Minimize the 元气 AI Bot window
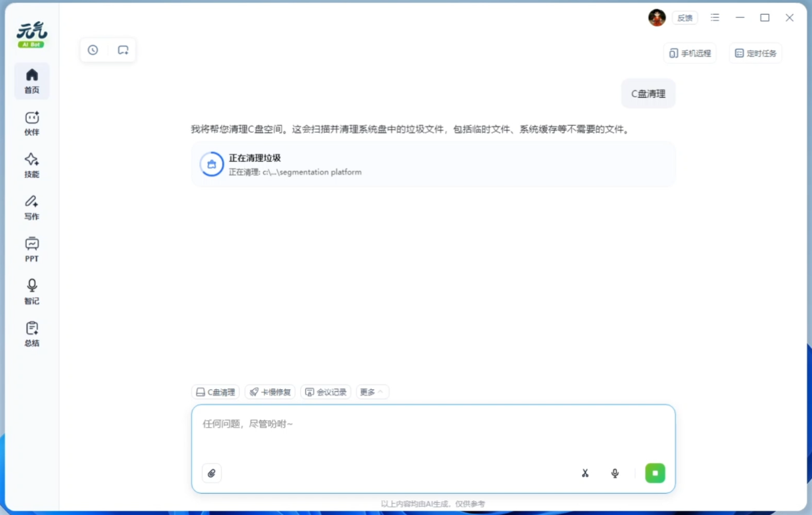This screenshot has width=812, height=515. click(x=740, y=18)
